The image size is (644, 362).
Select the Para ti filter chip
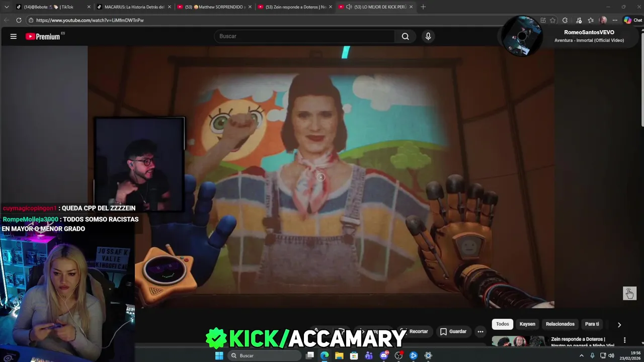pos(592,324)
